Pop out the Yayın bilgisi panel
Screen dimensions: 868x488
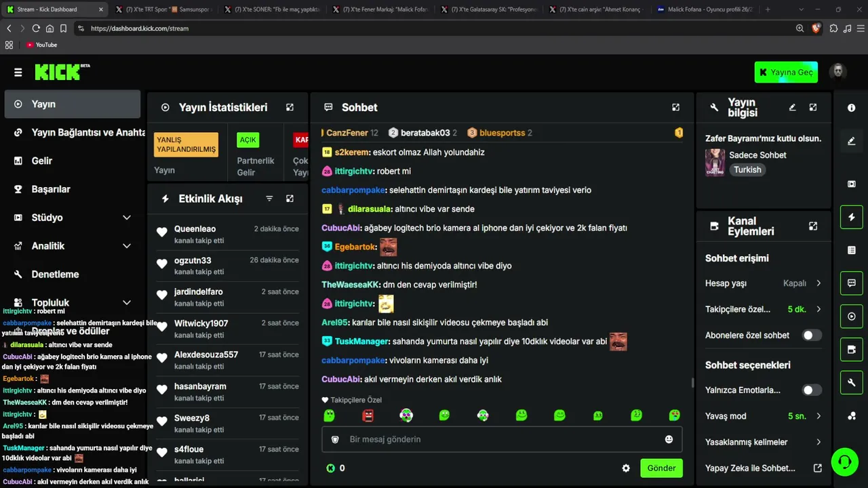[813, 107]
